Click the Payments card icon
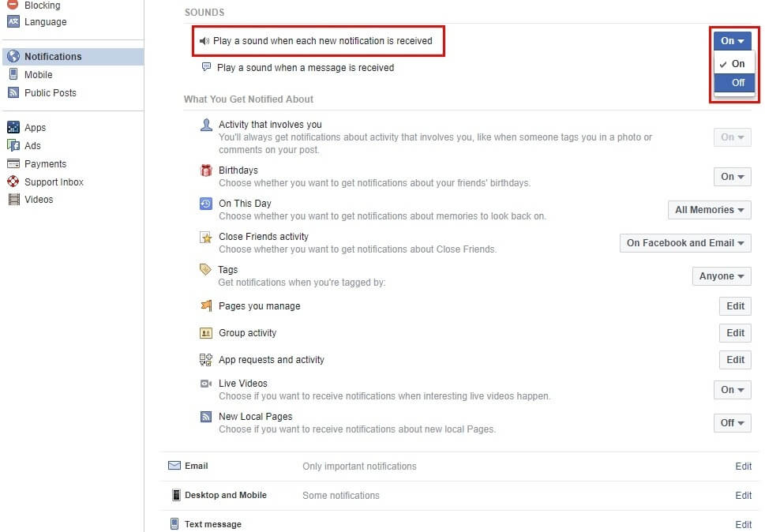Image resolution: width=765 pixels, height=532 pixels. [13, 163]
